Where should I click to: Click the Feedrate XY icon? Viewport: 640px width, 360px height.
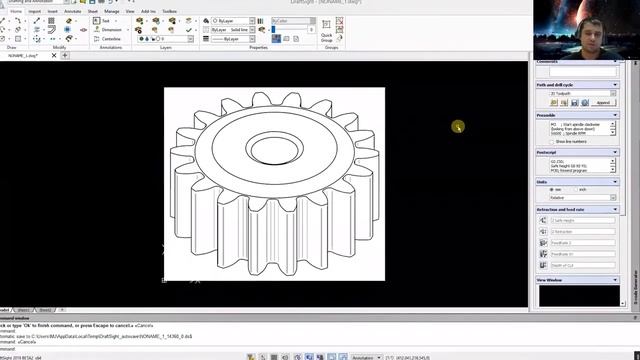(543, 254)
